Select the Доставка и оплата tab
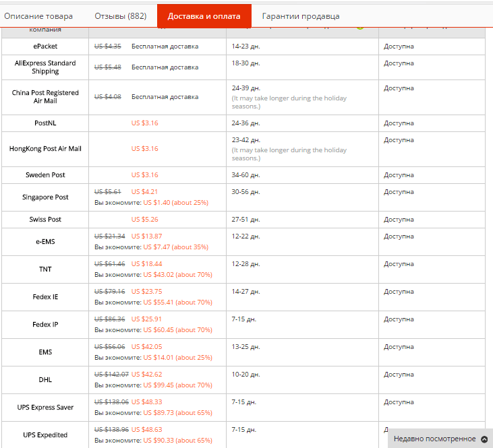 click(204, 16)
